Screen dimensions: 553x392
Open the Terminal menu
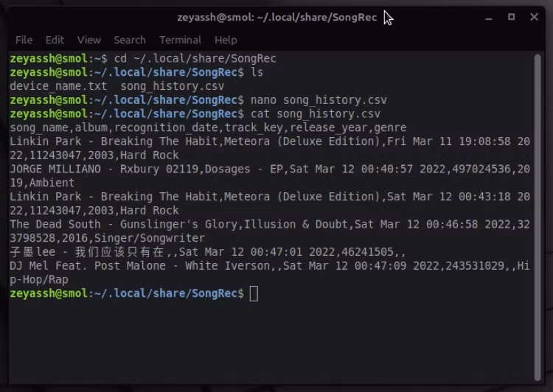click(180, 40)
